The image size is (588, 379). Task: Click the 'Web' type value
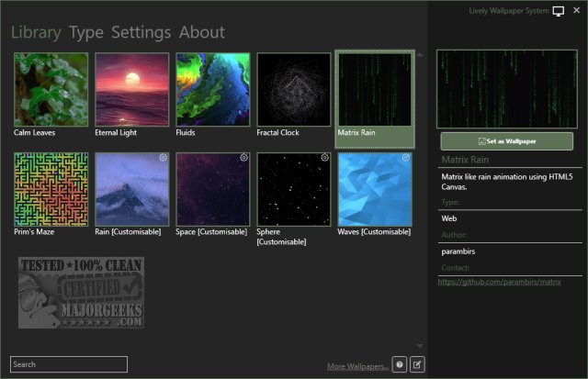point(449,218)
